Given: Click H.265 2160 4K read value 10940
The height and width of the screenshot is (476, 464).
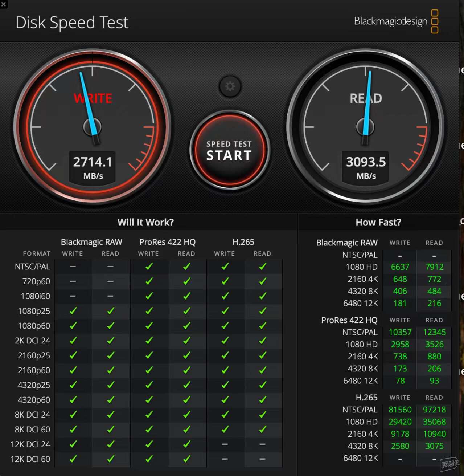Looking at the screenshot, I should pyautogui.click(x=434, y=434).
